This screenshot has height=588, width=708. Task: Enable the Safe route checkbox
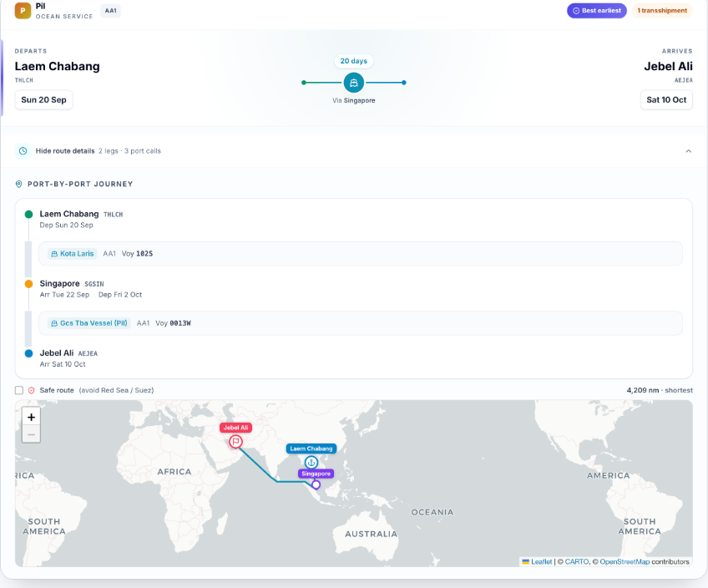[19, 390]
